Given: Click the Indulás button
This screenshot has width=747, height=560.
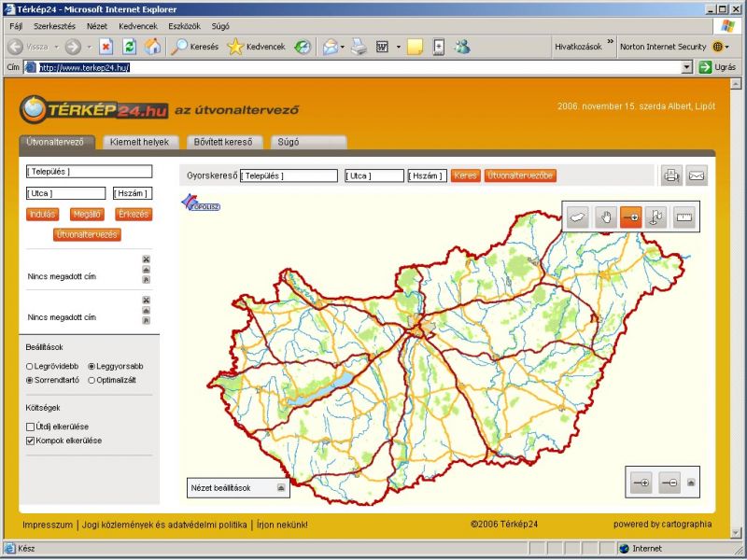Looking at the screenshot, I should 42,215.
